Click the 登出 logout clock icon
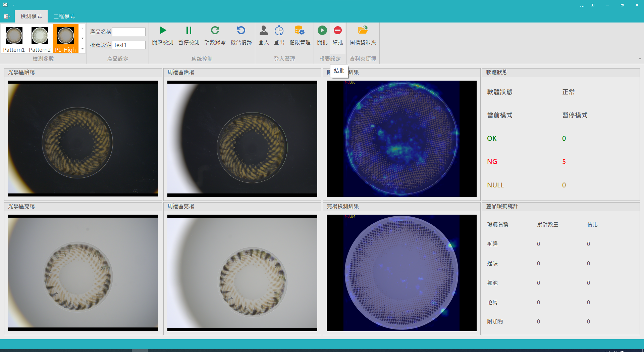The height and width of the screenshot is (352, 644). coord(279,31)
